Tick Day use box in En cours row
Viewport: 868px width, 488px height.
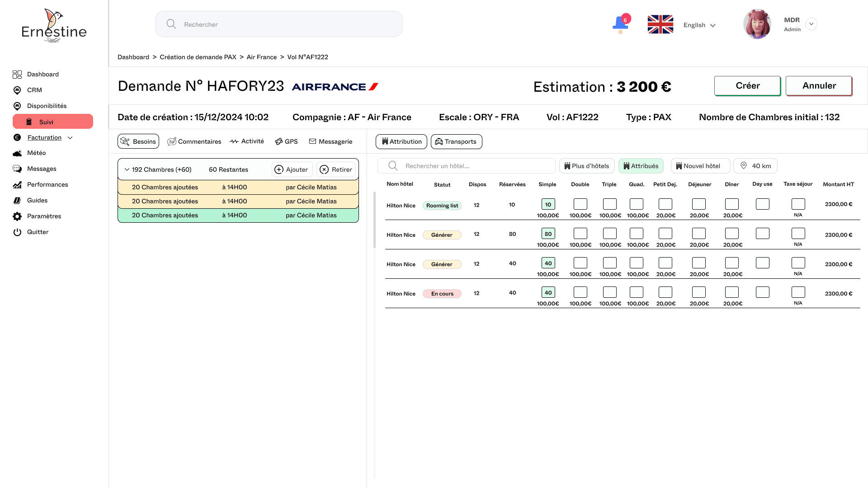pyautogui.click(x=762, y=292)
